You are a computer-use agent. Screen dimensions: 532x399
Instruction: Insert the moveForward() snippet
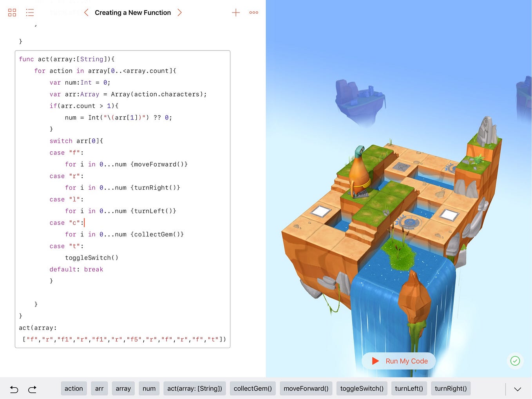tap(306, 388)
